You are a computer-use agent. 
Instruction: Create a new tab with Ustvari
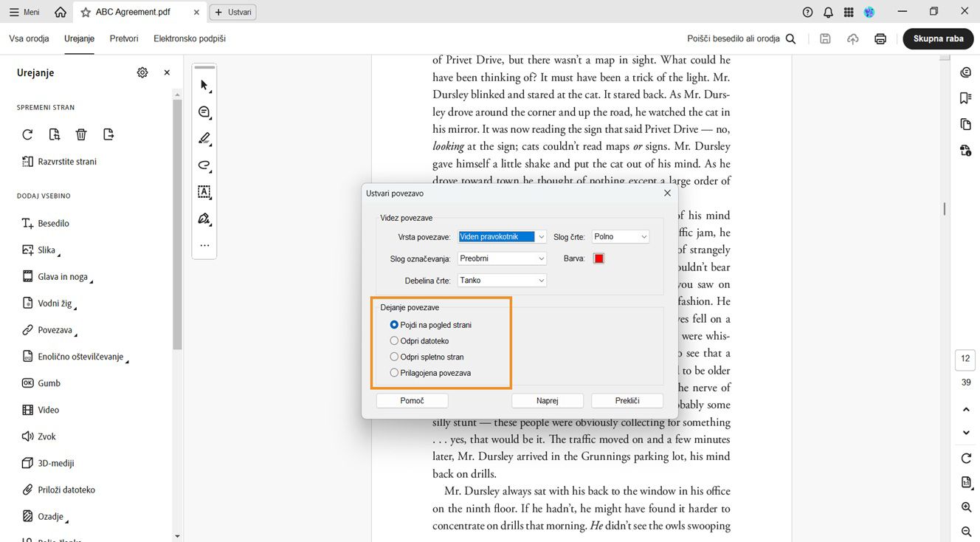[233, 12]
